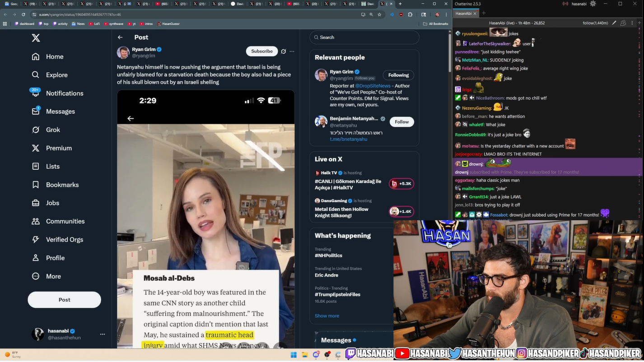Open Jobs in the X sidebar

pyautogui.click(x=46, y=203)
